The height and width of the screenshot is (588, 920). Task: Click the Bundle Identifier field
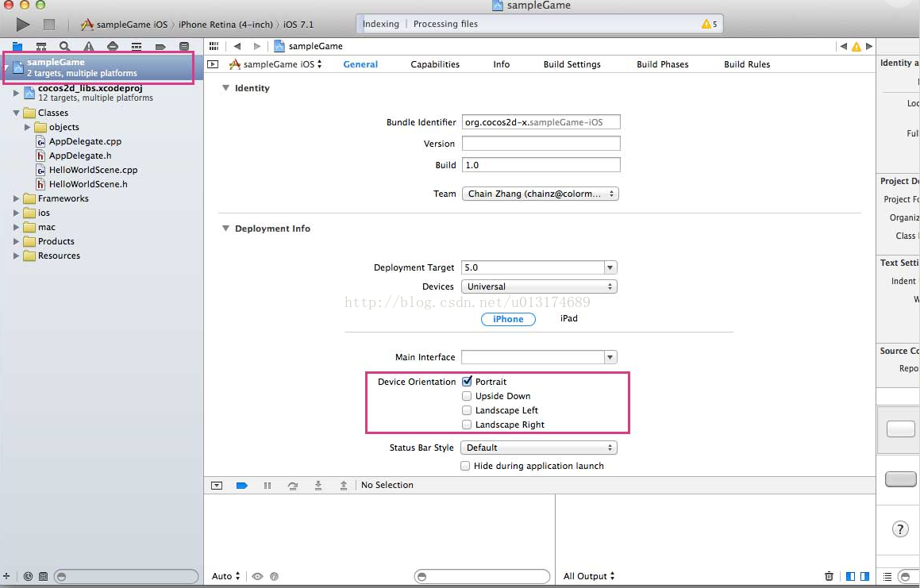pyautogui.click(x=541, y=122)
